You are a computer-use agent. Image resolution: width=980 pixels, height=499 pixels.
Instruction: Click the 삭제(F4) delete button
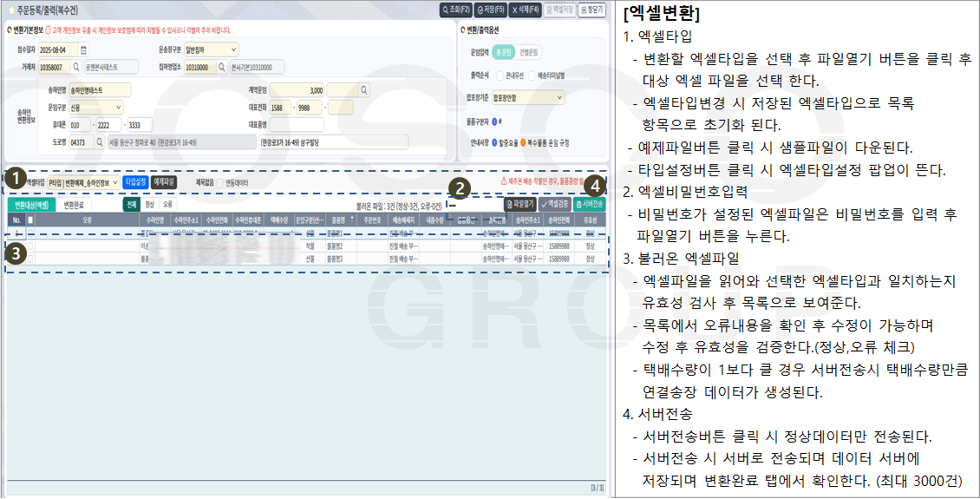524,10
